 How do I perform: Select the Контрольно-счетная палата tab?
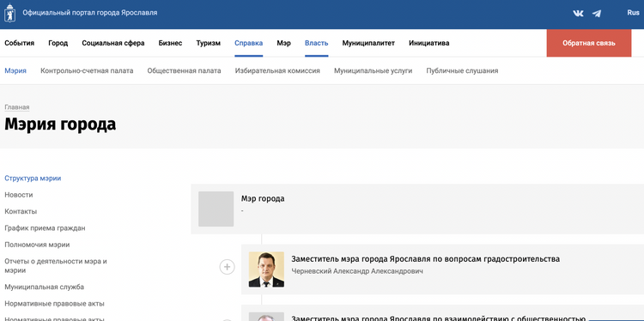[x=87, y=70]
